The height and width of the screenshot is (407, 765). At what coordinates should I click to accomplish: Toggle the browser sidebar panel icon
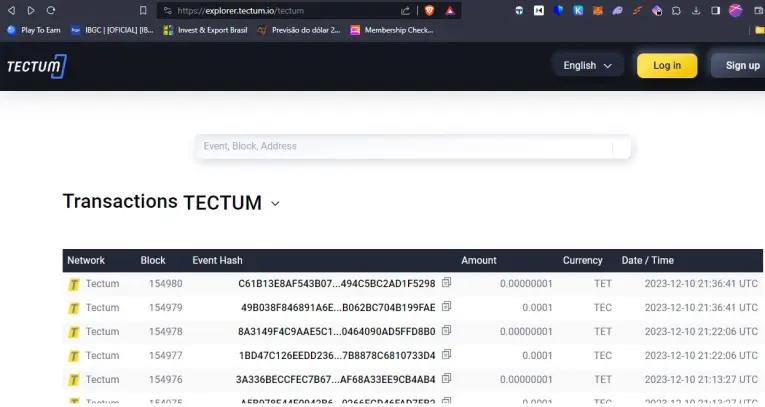pos(716,10)
